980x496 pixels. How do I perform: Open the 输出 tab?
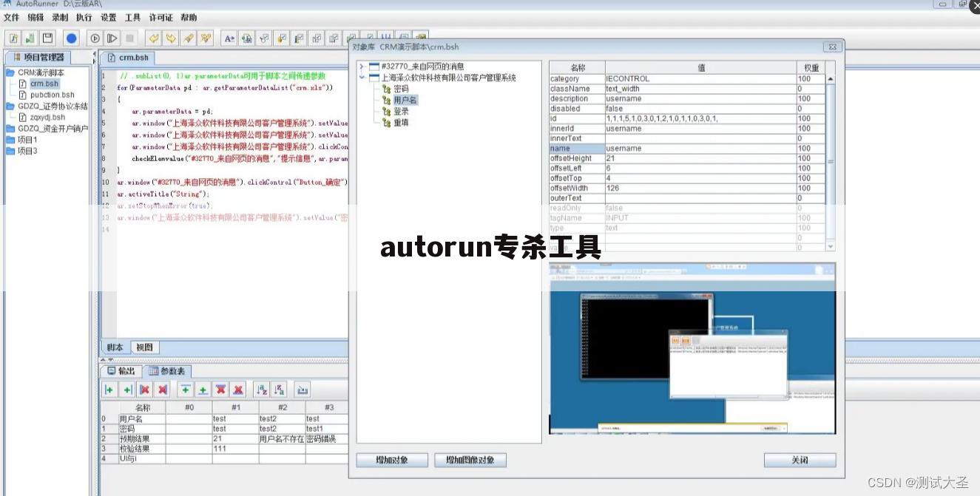(121, 370)
